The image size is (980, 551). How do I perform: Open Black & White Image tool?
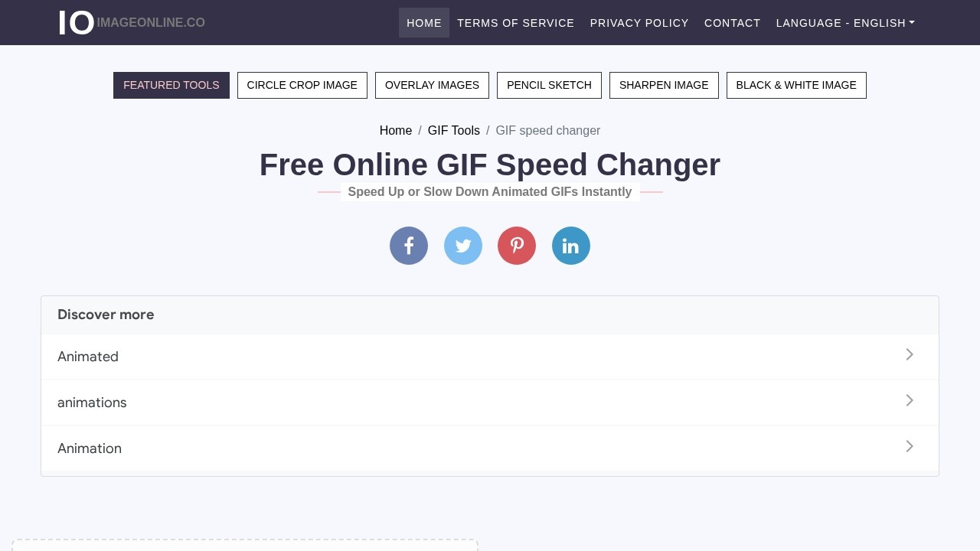[x=796, y=85]
